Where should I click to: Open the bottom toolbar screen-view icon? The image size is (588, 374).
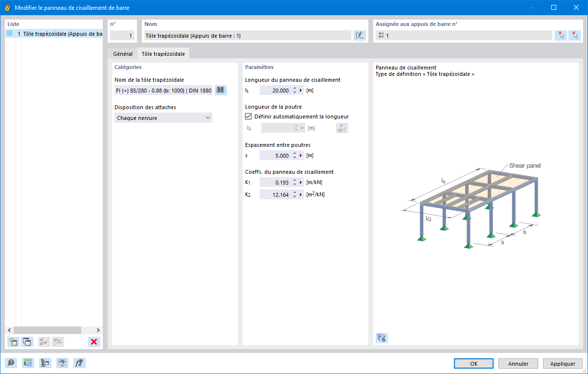click(x=62, y=363)
